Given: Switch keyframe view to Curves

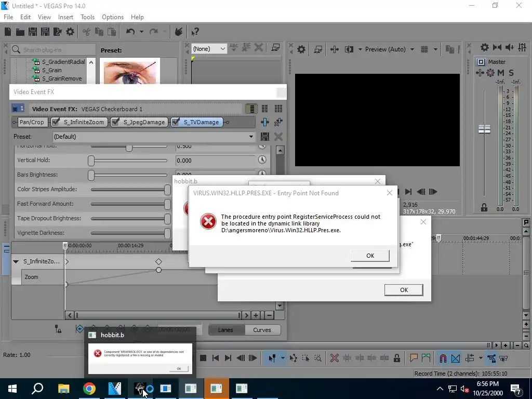Looking at the screenshot, I should coord(262,330).
